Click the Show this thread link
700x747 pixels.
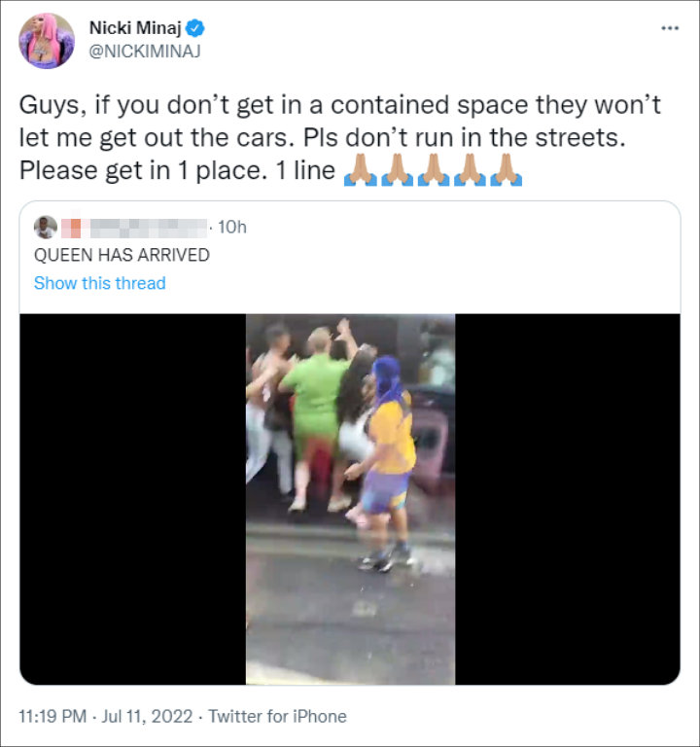99,283
